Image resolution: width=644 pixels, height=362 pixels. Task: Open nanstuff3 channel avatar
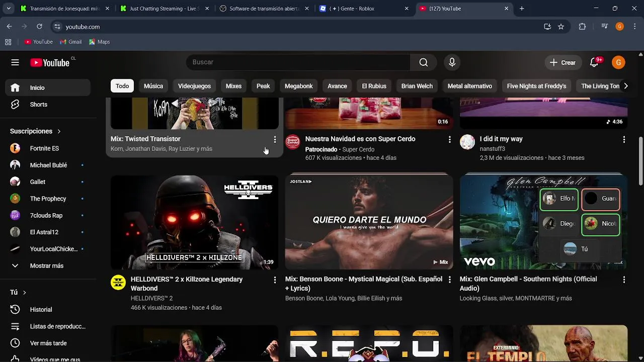[467, 142]
